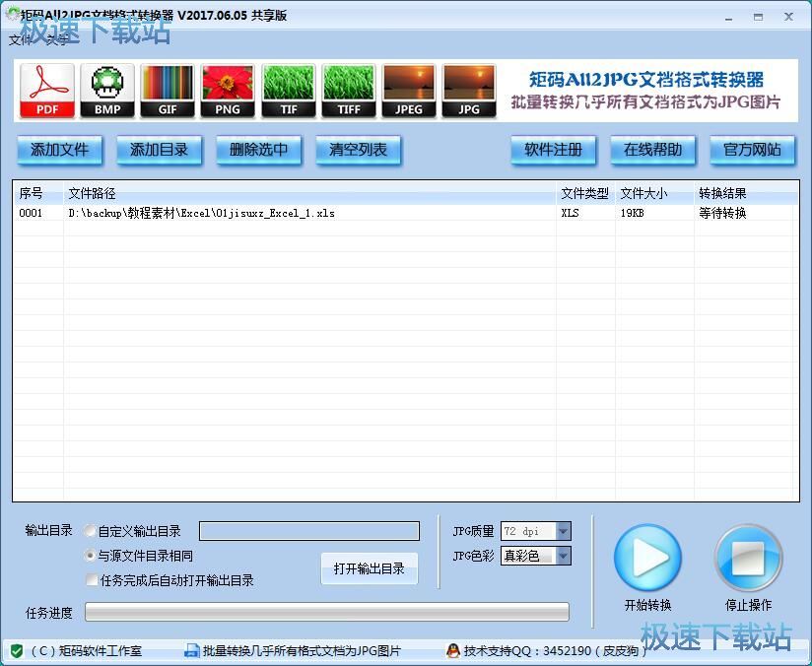Select the JPEG format icon
The image size is (812, 666).
(x=409, y=89)
